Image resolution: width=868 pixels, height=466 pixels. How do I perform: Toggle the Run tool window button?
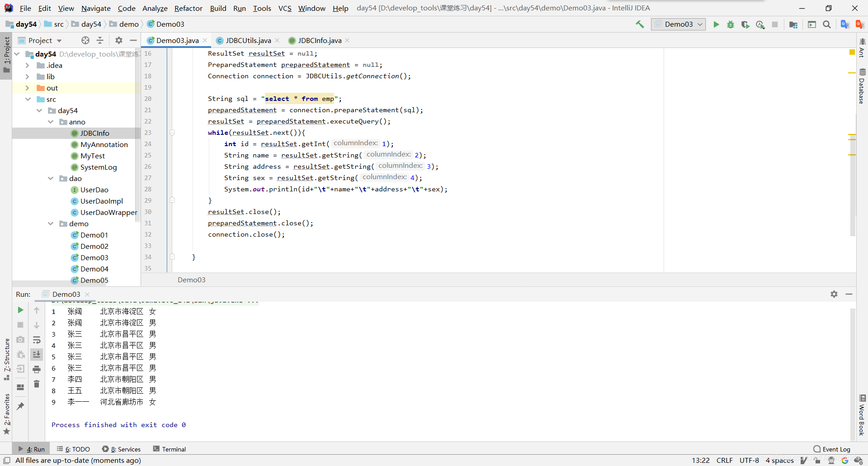coord(31,449)
